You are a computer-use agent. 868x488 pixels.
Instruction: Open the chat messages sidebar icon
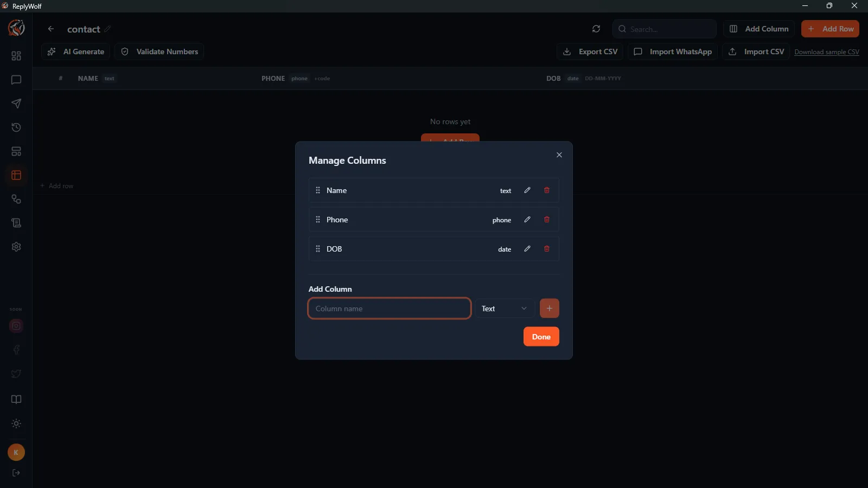click(x=16, y=80)
